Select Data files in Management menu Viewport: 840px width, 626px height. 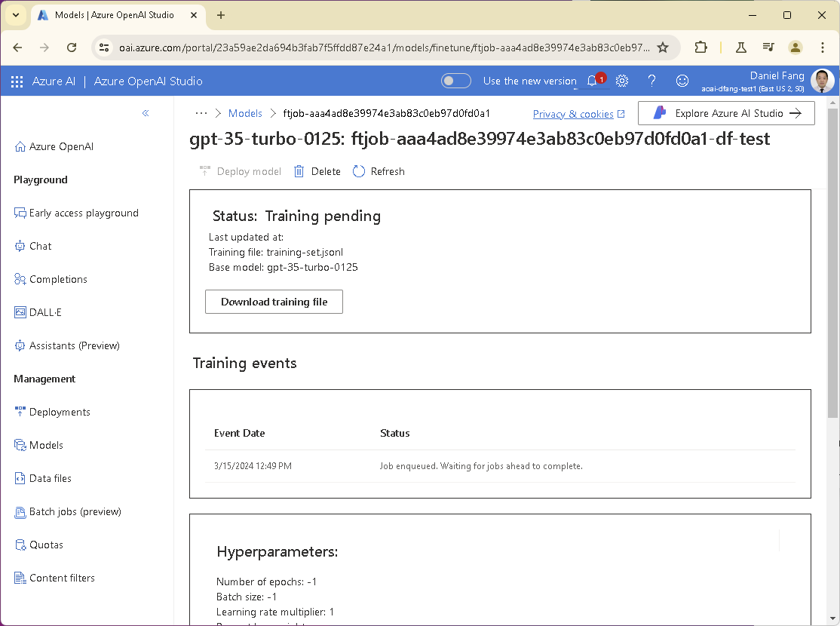coord(43,479)
